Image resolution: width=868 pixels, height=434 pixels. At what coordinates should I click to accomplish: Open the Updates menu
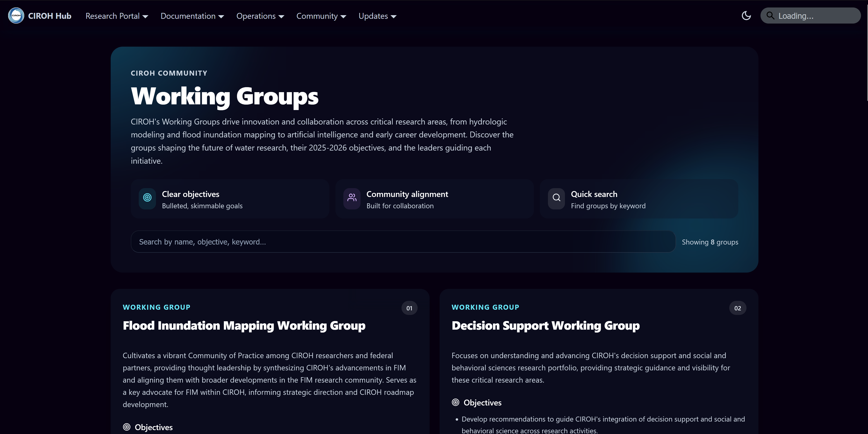[377, 16]
